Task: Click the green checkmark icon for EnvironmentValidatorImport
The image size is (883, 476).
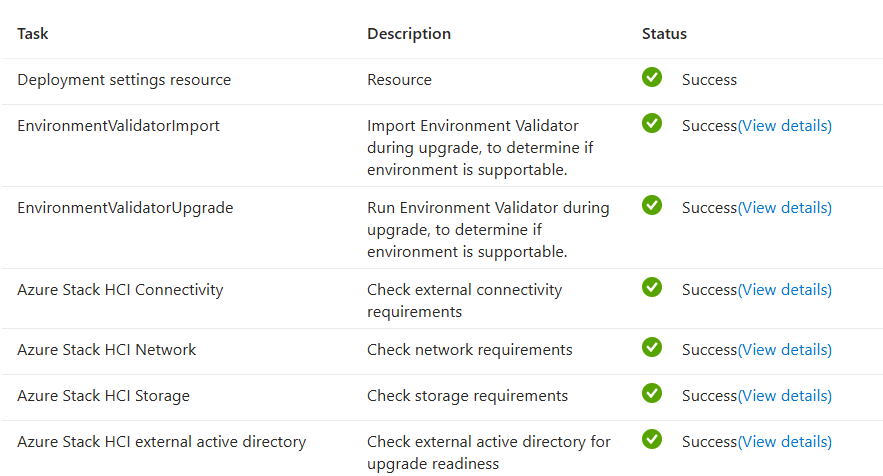Action: click(x=652, y=123)
